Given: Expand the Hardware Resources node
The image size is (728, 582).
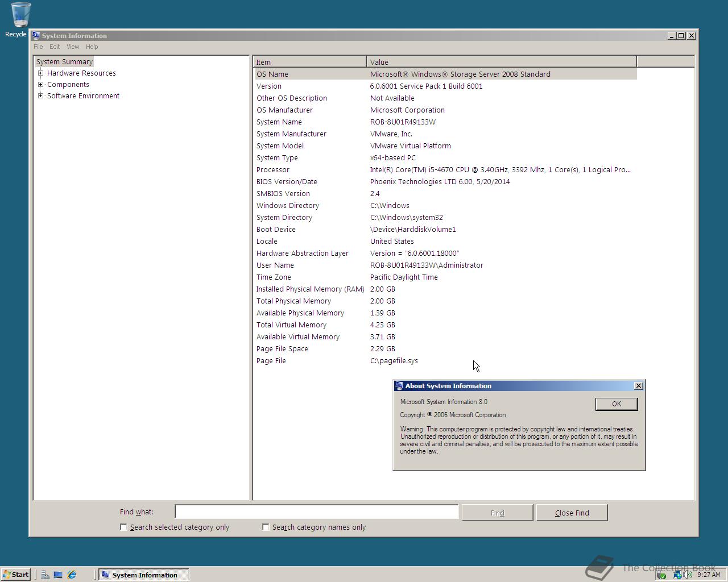Looking at the screenshot, I should tap(41, 73).
